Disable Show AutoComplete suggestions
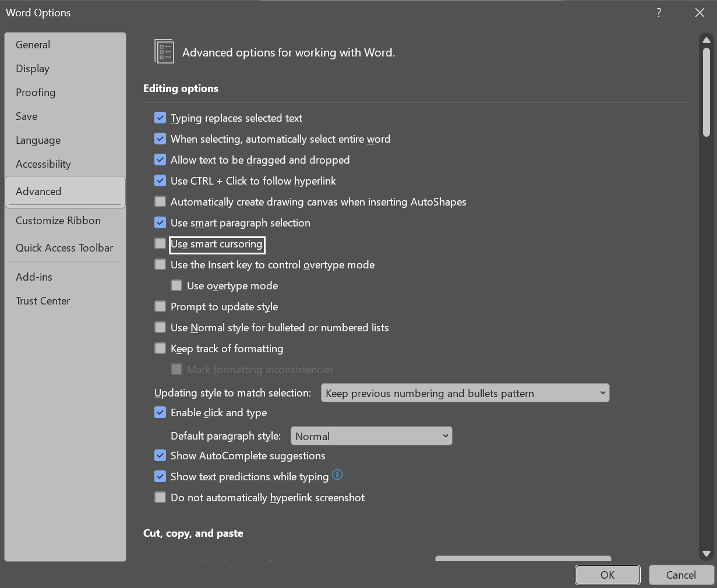 [x=160, y=455]
